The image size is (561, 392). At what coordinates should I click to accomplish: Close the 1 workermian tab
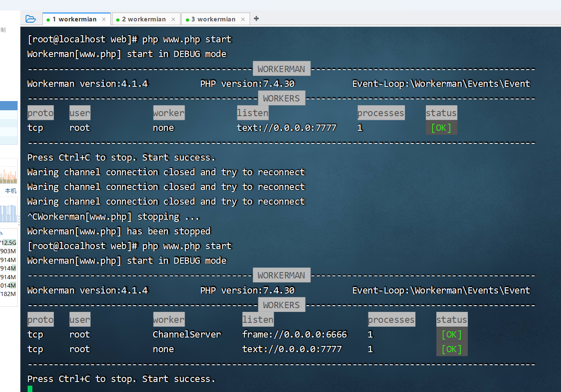coord(104,19)
